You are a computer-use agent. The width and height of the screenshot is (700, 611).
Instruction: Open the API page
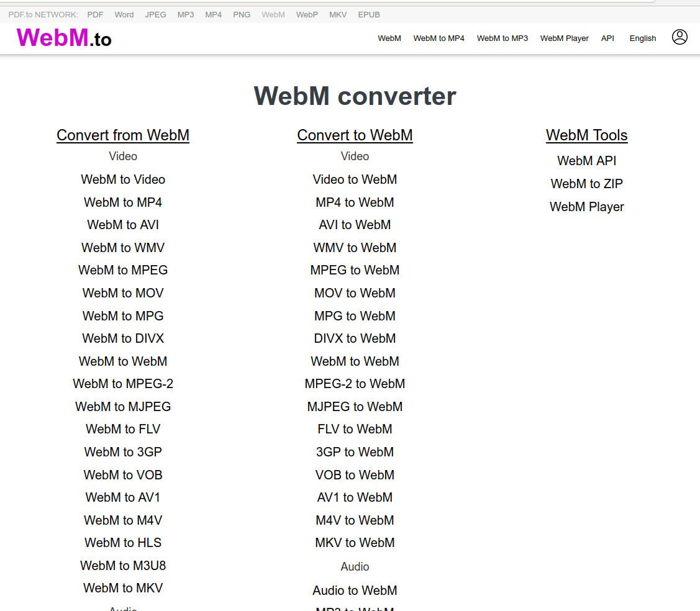click(x=607, y=38)
